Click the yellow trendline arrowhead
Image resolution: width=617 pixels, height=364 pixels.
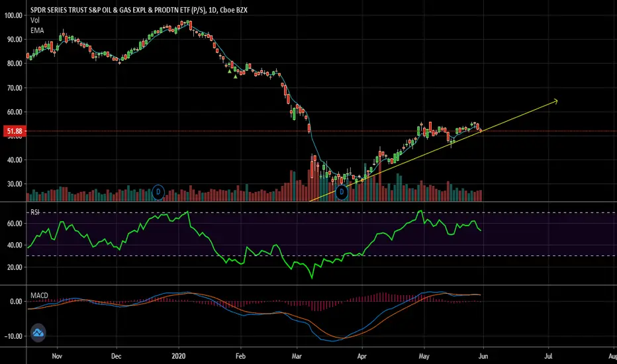555,101
